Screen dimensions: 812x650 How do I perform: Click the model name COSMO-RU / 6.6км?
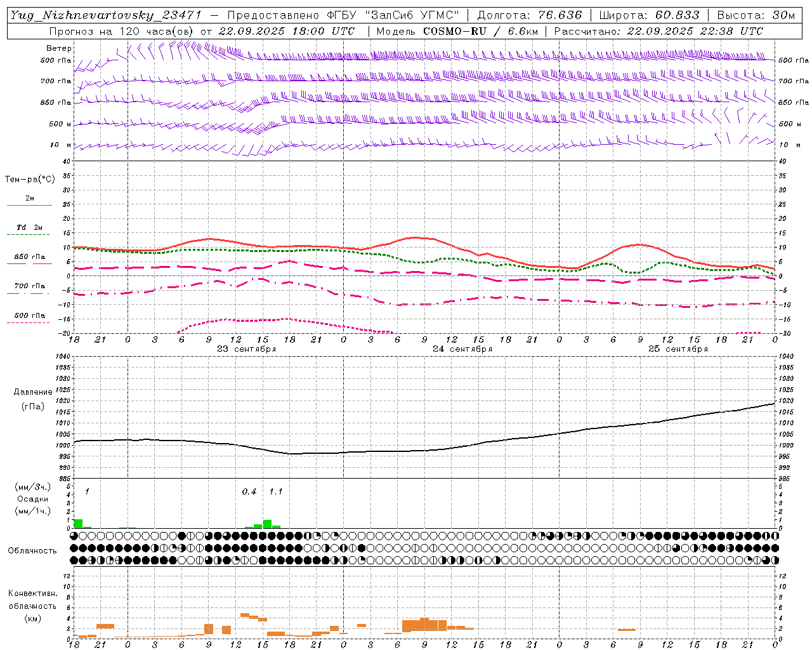pyautogui.click(x=481, y=31)
